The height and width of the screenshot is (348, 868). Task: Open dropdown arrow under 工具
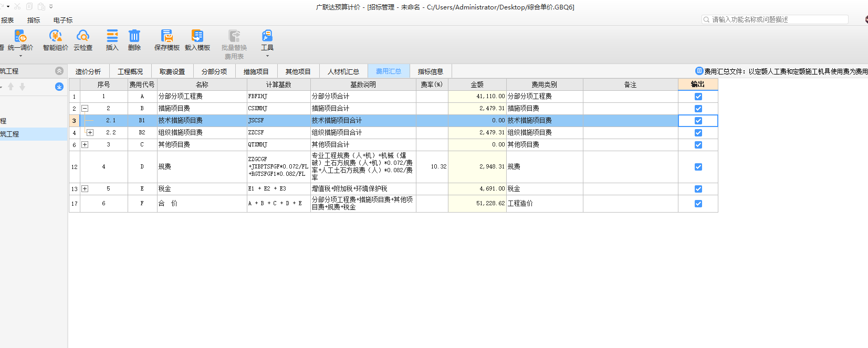pos(267,56)
